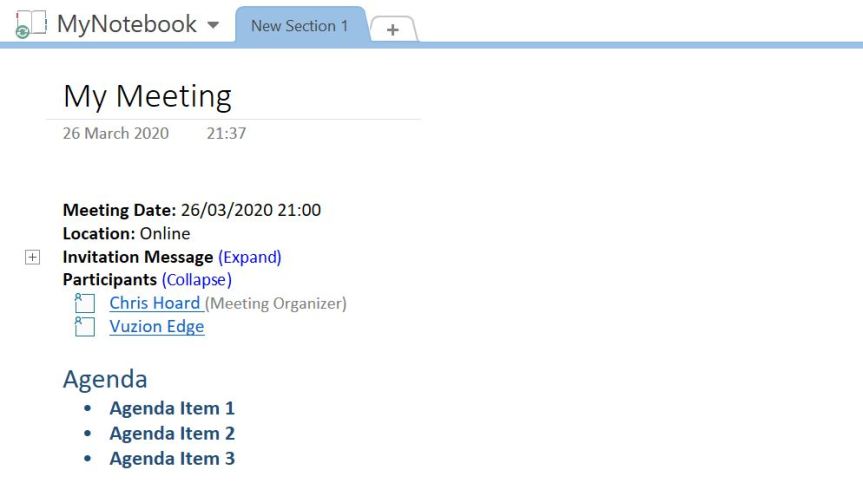863x496 pixels.
Task: Place the cursor on Agenda Item 1
Action: pos(172,408)
